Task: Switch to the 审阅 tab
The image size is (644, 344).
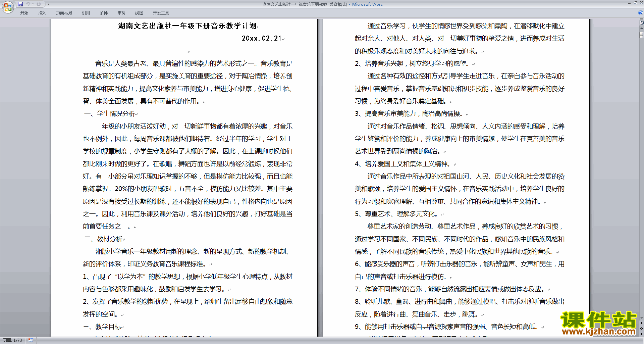Action: tap(121, 13)
